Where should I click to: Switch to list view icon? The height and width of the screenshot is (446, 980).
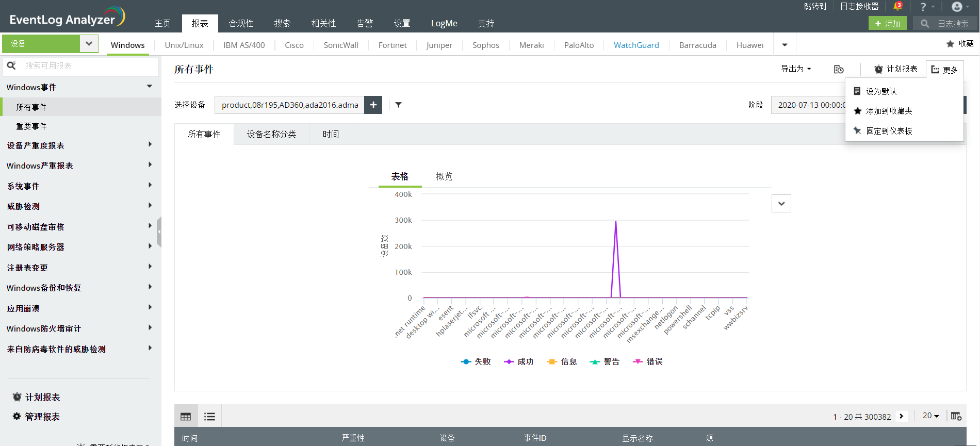209,417
